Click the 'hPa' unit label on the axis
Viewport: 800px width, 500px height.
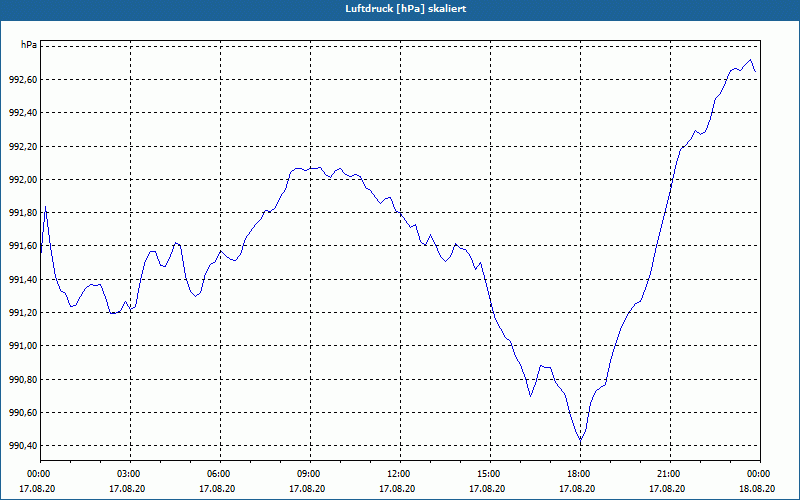pos(29,45)
